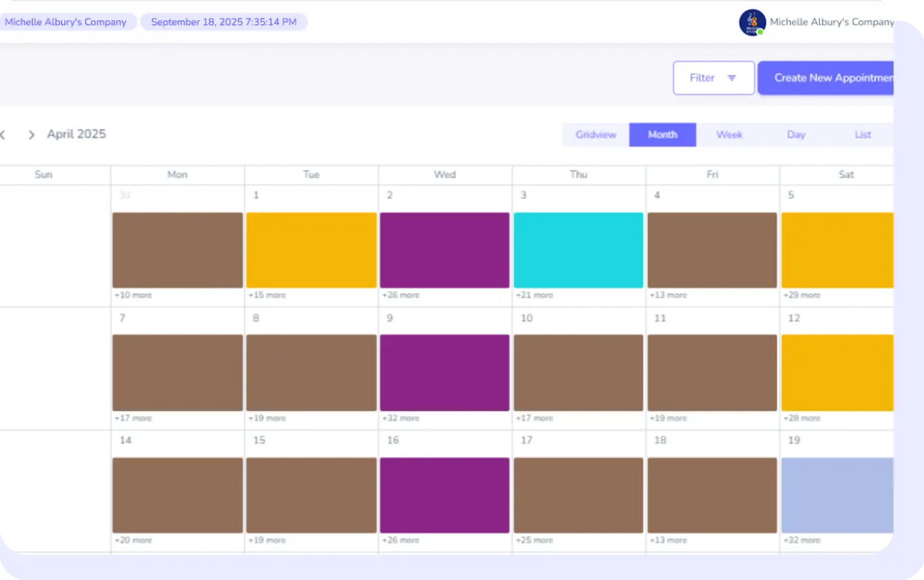
Task: Click the date and time badge
Action: click(223, 22)
